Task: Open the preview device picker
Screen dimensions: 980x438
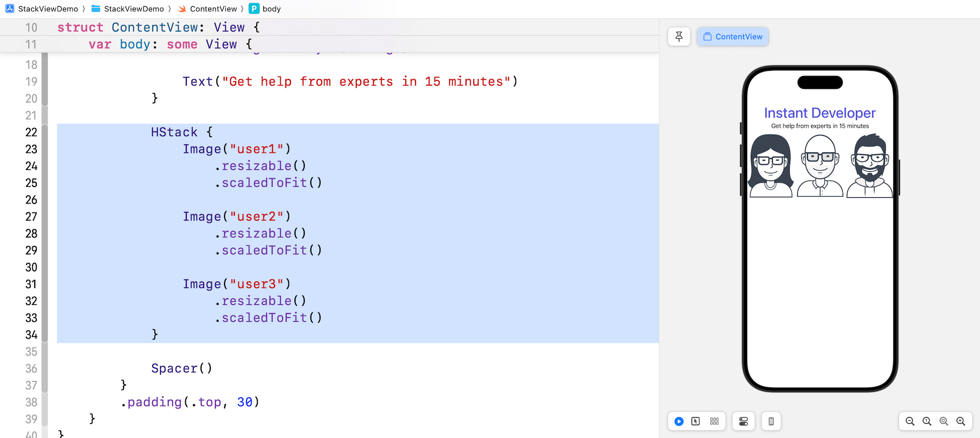Action: 771,421
